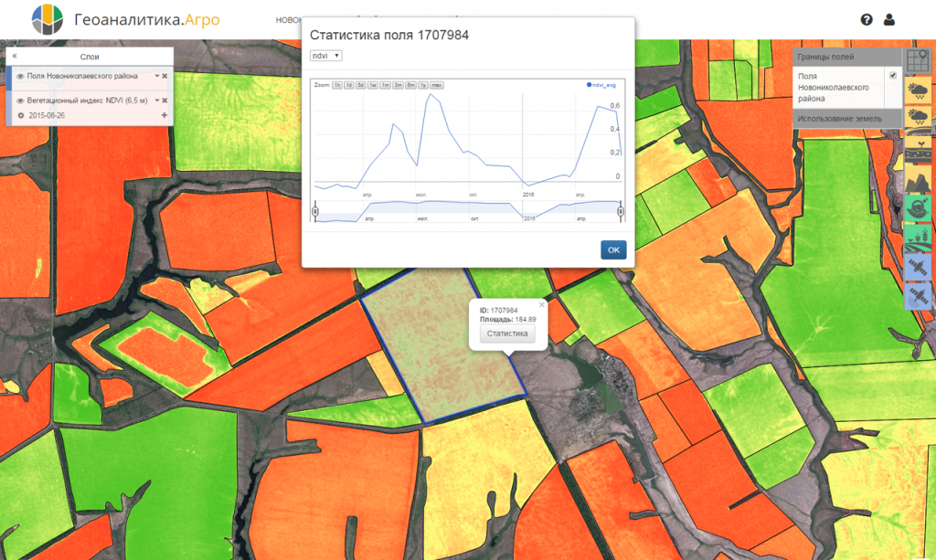Collapse the Границы полей section header
Image resolution: width=936 pixels, height=560 pixels.
[x=846, y=57]
